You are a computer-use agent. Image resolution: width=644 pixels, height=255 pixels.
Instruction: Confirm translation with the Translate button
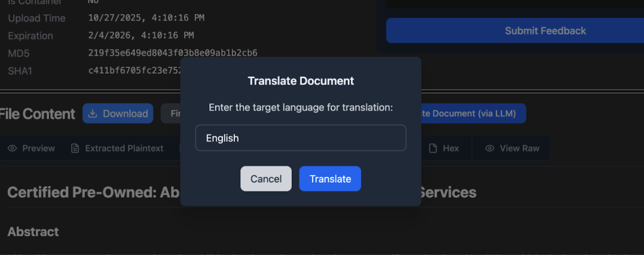(x=330, y=179)
